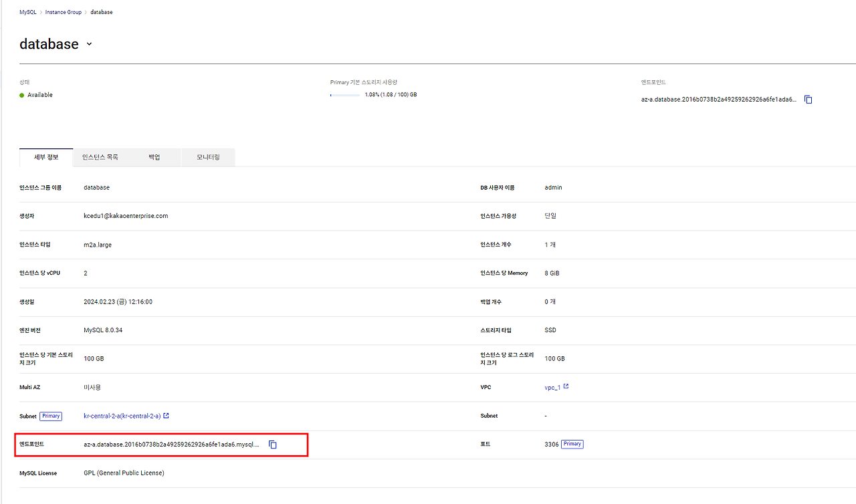This screenshot has width=856, height=504.
Task: Open the vpc_1 VPC link
Action: click(552, 387)
